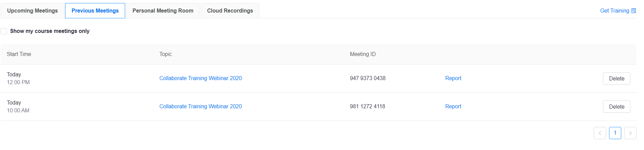Viewport: 644px width, 150px height.
Task: Go to the next page arrow
Action: (x=630, y=133)
